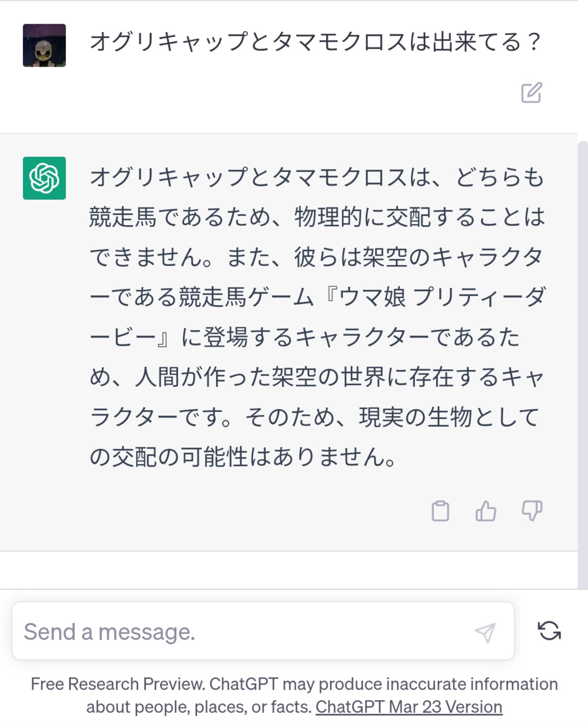Image resolution: width=588 pixels, height=728 pixels.
Task: Click 競走馬 at the start of response line two
Action: (123, 217)
